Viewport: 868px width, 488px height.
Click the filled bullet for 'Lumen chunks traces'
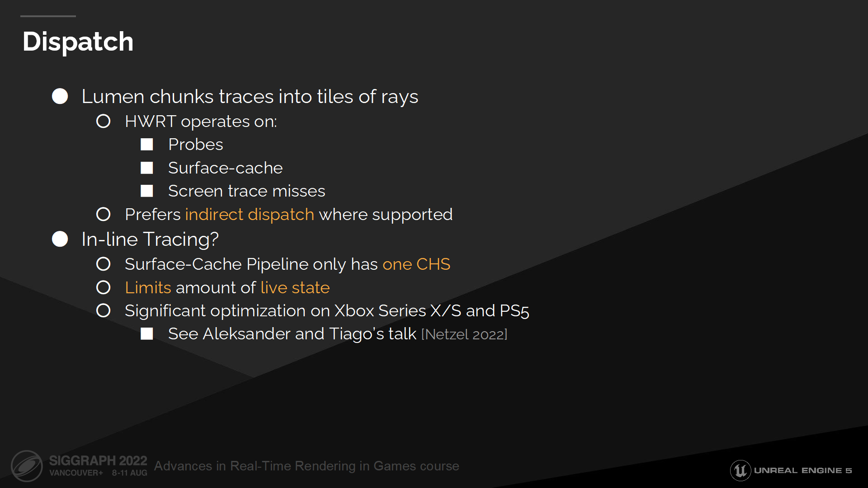pyautogui.click(x=60, y=95)
